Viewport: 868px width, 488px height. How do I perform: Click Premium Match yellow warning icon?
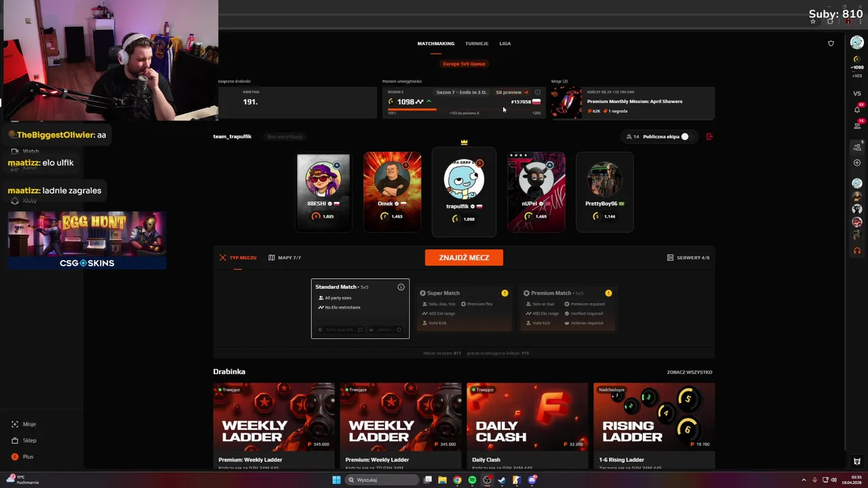pyautogui.click(x=608, y=293)
